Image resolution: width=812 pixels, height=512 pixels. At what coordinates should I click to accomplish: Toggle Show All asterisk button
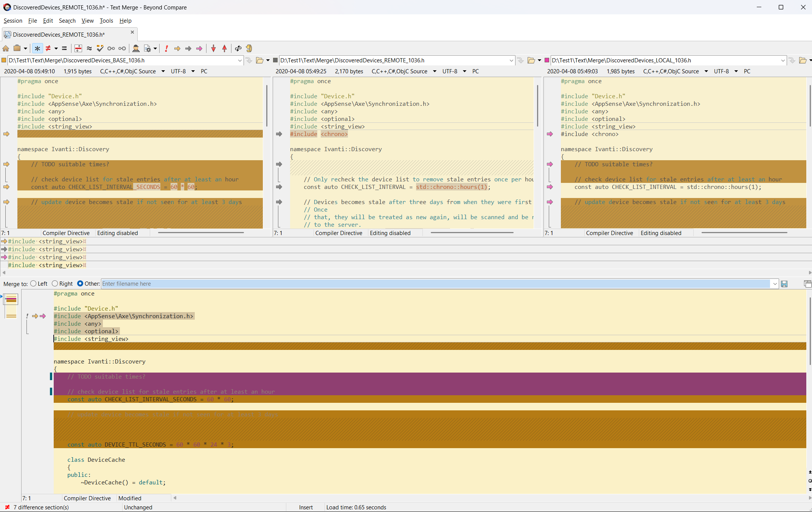[37, 48]
